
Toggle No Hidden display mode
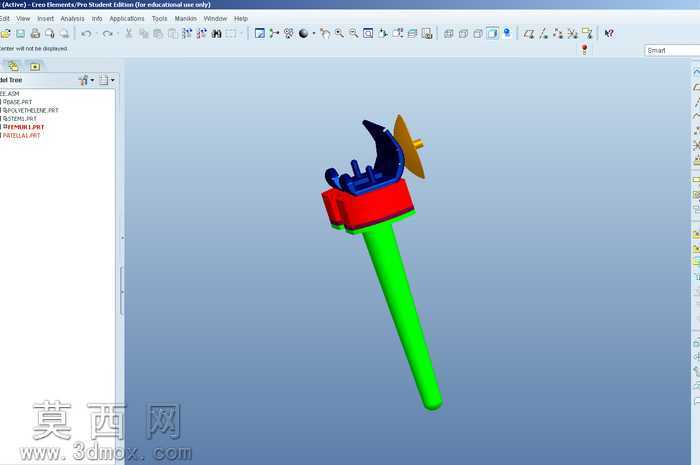478,33
